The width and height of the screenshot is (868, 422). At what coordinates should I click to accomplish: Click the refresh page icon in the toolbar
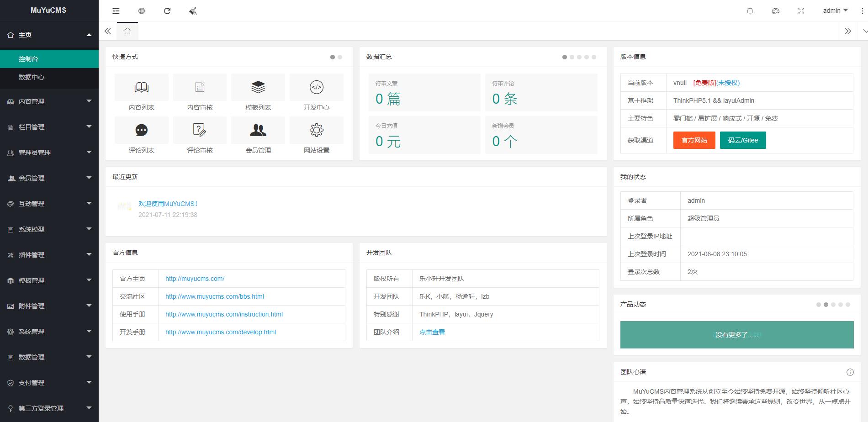pyautogui.click(x=167, y=11)
